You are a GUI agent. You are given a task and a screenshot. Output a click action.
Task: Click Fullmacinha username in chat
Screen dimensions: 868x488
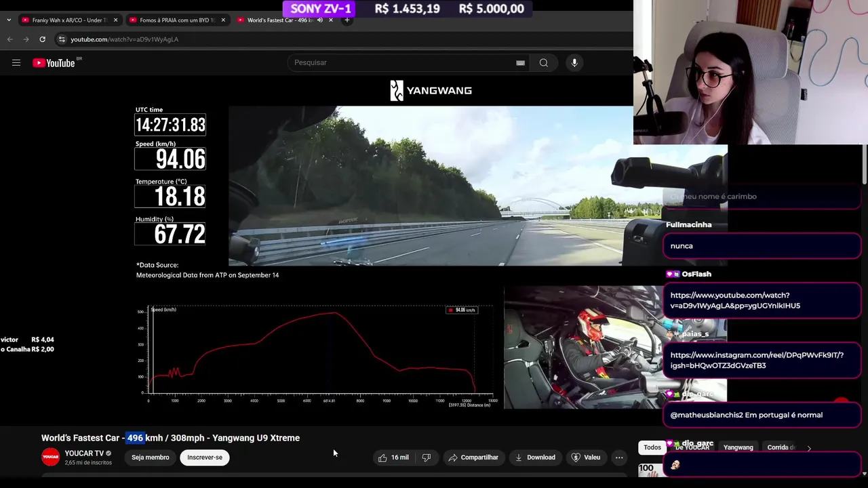tap(688, 224)
